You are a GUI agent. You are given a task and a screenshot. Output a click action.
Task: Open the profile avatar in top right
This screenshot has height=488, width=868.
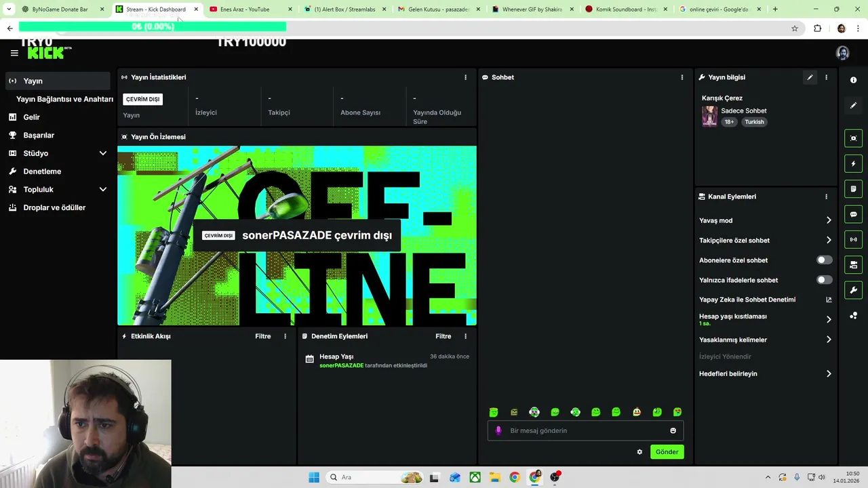point(843,53)
